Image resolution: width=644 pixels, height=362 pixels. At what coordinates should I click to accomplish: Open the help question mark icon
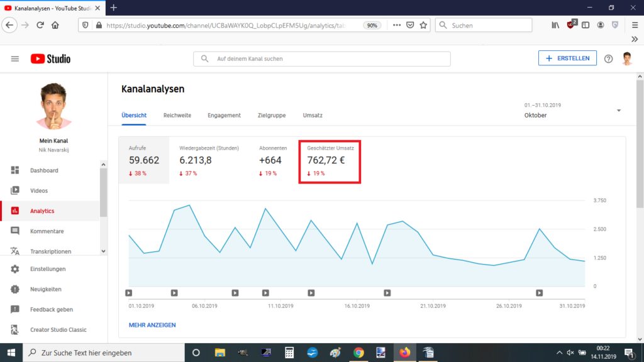[x=608, y=58]
